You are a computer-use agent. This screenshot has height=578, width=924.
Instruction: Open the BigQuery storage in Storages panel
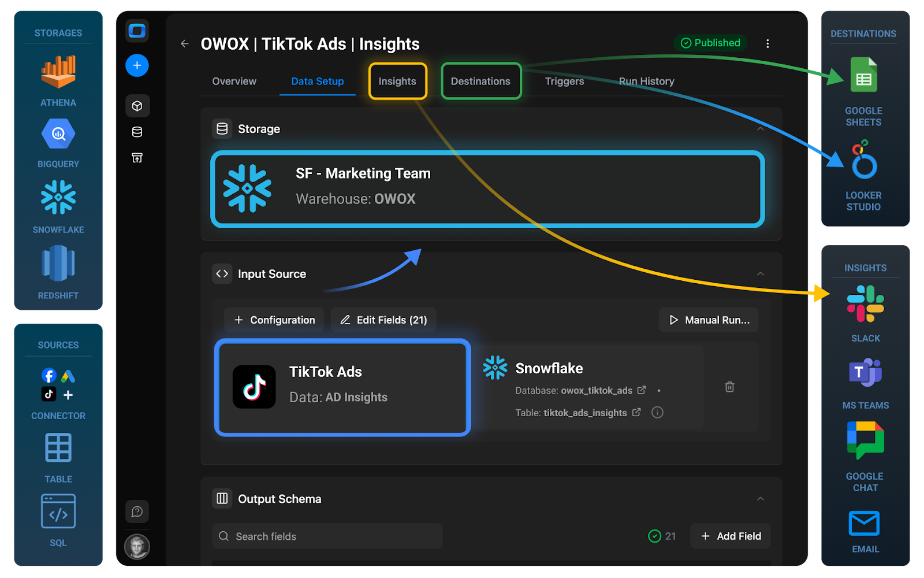58,134
